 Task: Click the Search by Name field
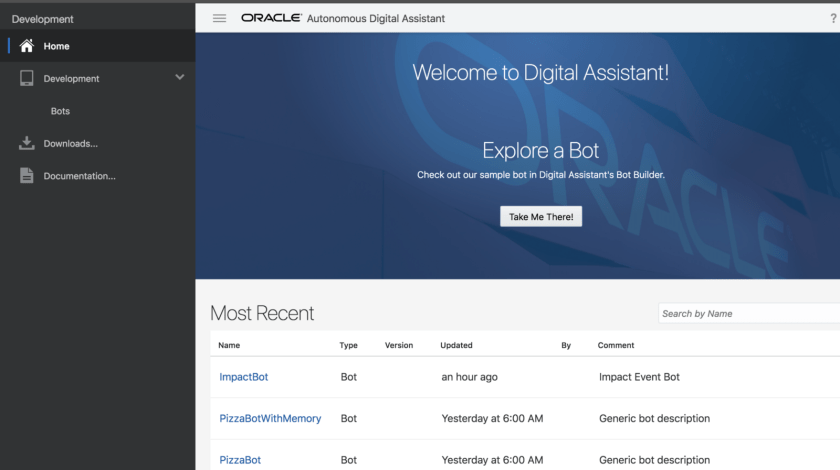click(x=748, y=313)
